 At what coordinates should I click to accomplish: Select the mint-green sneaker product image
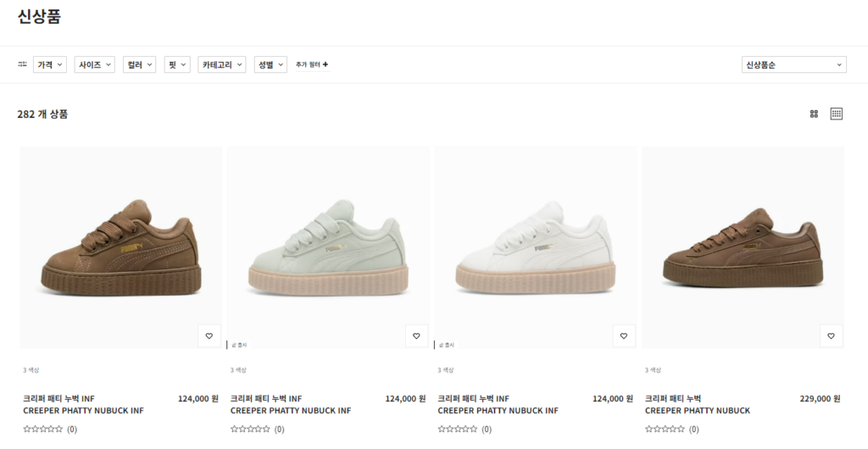point(328,247)
